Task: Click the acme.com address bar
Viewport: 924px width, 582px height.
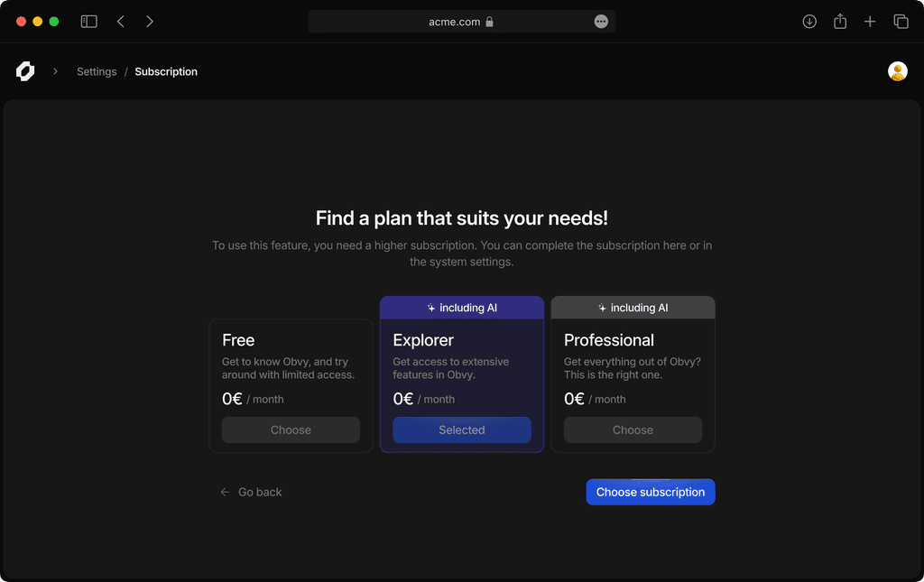Action: (462, 22)
